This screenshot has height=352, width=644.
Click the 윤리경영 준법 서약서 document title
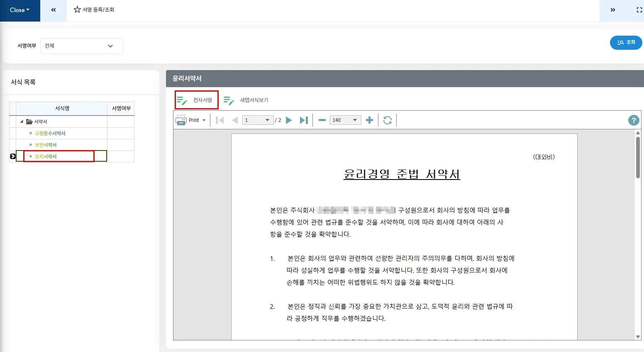click(x=402, y=174)
